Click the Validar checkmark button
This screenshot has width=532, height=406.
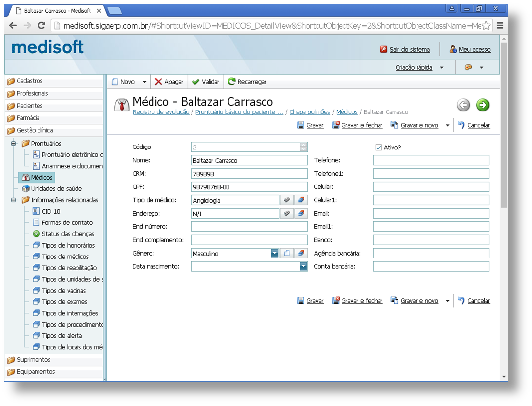pyautogui.click(x=206, y=82)
